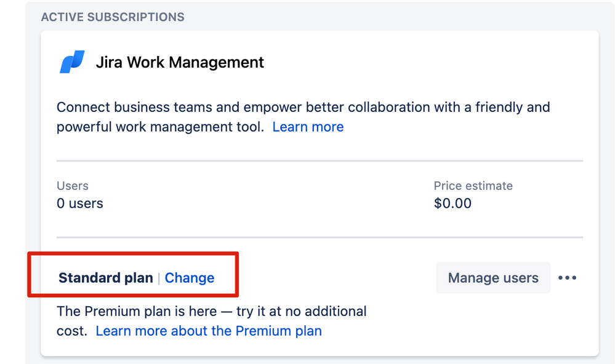Open Learn more about the Premium plan
Image resolution: width=615 pixels, height=364 pixels.
pyautogui.click(x=209, y=331)
